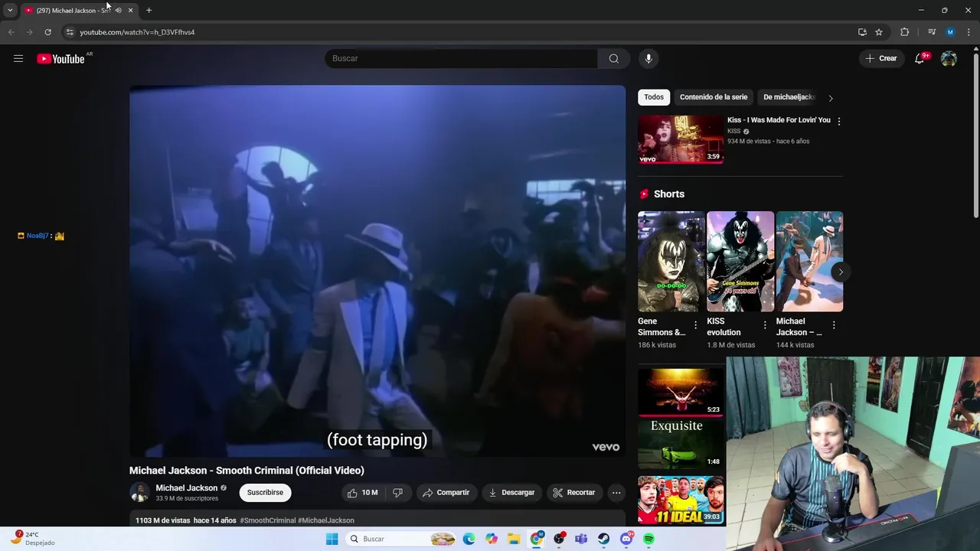Open the Michael Jackson channel name link
Viewport: 980px width, 551px height.
[x=187, y=487]
